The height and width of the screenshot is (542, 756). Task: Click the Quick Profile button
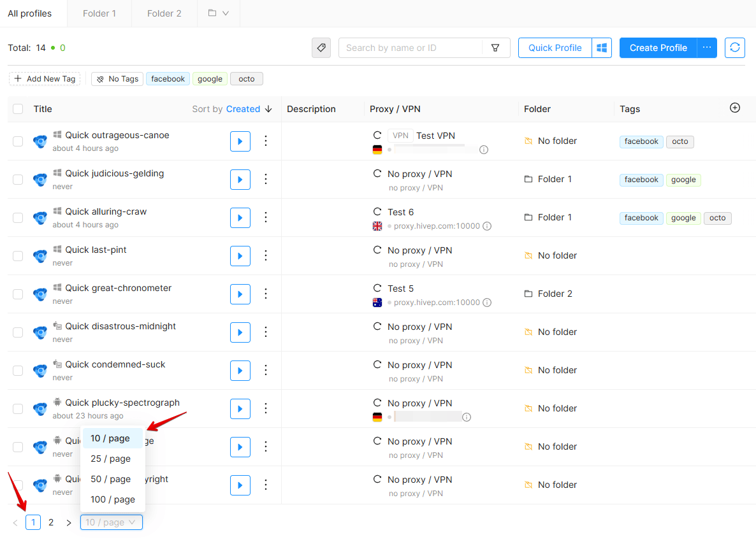[555, 48]
